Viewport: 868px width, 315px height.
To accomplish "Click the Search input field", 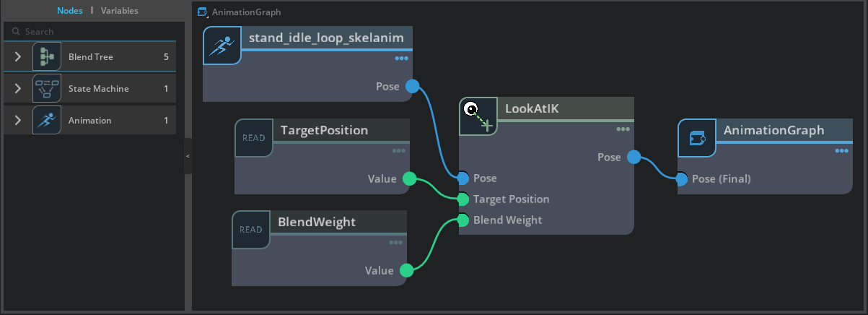I will [94, 32].
